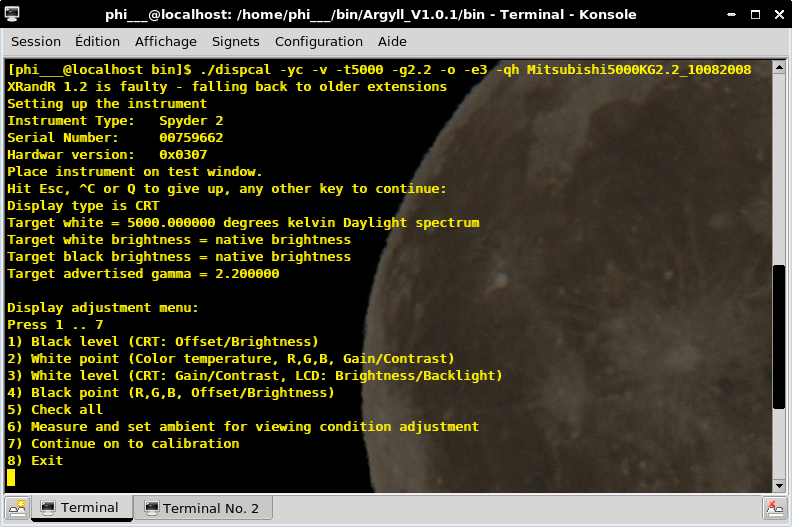Click the scrollbar down arrow
The height and width of the screenshot is (527, 792).
point(779,486)
